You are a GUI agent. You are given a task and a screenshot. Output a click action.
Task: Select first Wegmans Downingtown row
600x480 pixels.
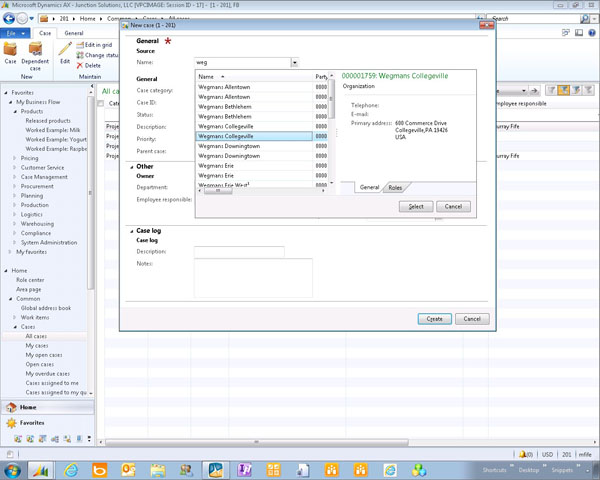[254, 146]
